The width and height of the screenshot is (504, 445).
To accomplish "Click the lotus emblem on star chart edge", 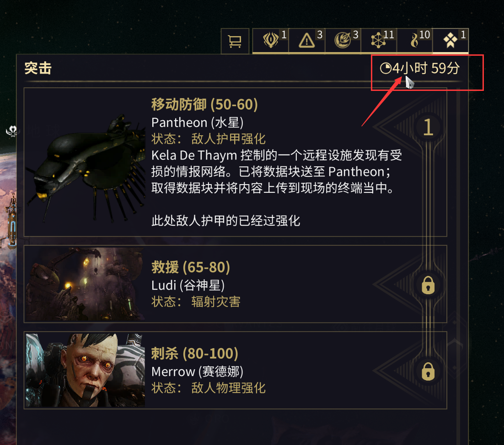I will coord(13,131).
